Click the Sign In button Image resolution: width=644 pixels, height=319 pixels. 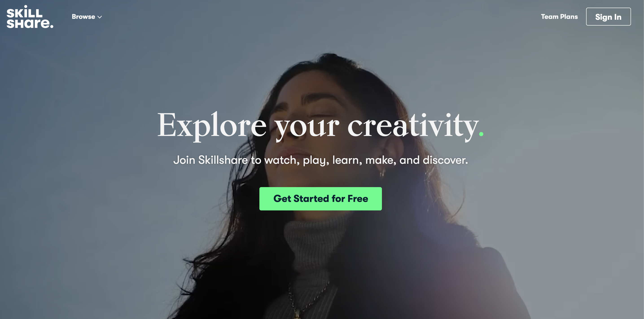pyautogui.click(x=608, y=17)
